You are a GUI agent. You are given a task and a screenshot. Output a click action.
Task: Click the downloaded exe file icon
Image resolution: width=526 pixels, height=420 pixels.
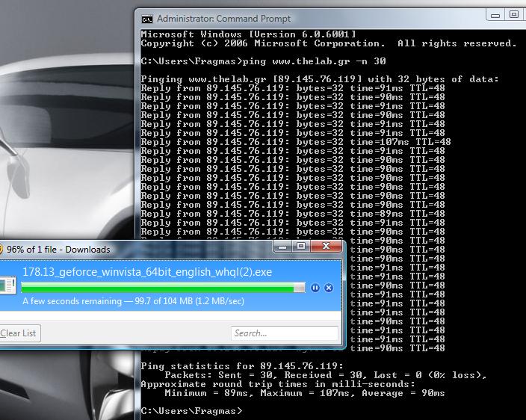pos(7,285)
